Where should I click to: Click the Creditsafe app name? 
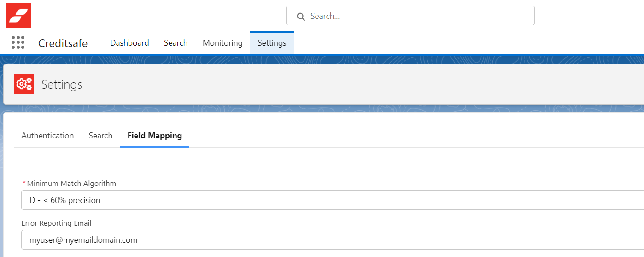click(63, 43)
